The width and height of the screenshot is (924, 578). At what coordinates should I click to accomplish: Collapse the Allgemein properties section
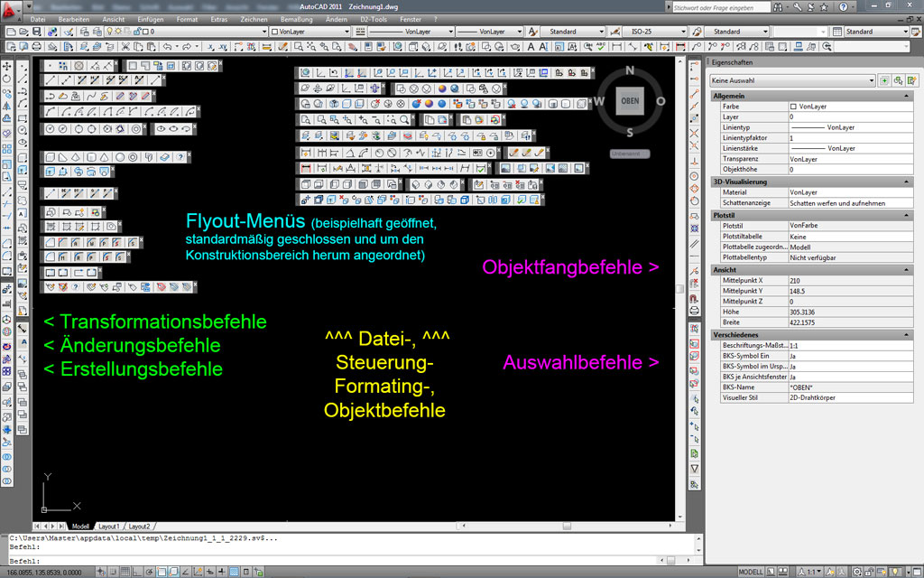click(907, 95)
